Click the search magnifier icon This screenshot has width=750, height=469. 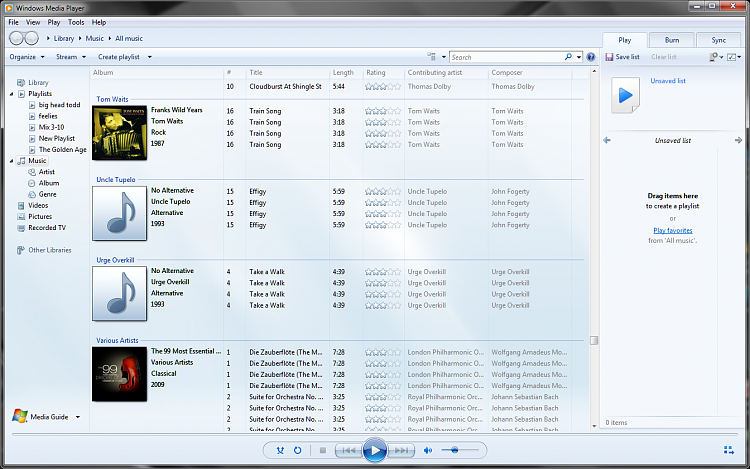(x=568, y=57)
